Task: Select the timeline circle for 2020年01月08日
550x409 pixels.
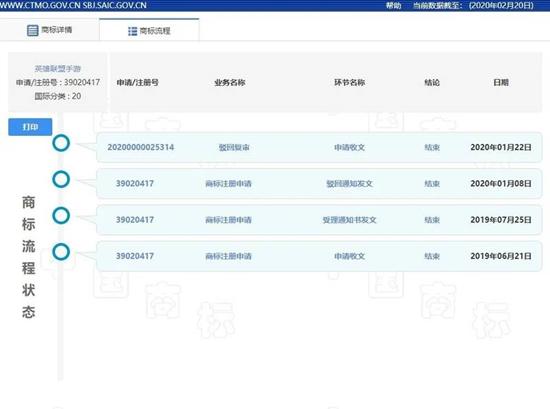Action: (61, 179)
